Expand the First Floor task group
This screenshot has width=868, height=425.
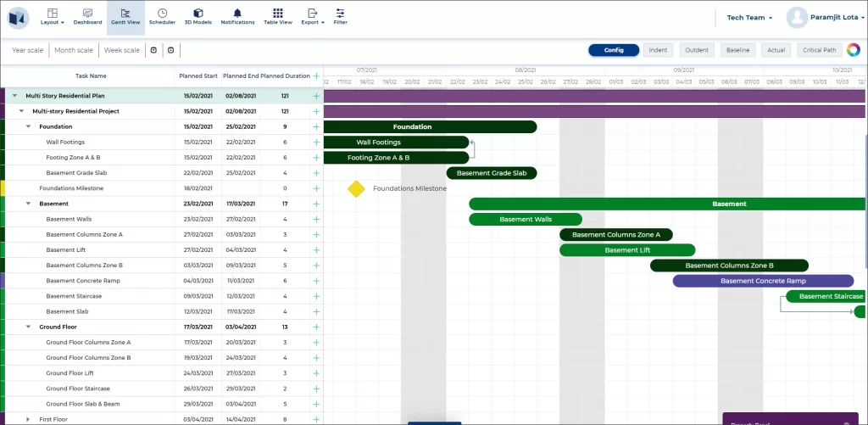point(28,419)
